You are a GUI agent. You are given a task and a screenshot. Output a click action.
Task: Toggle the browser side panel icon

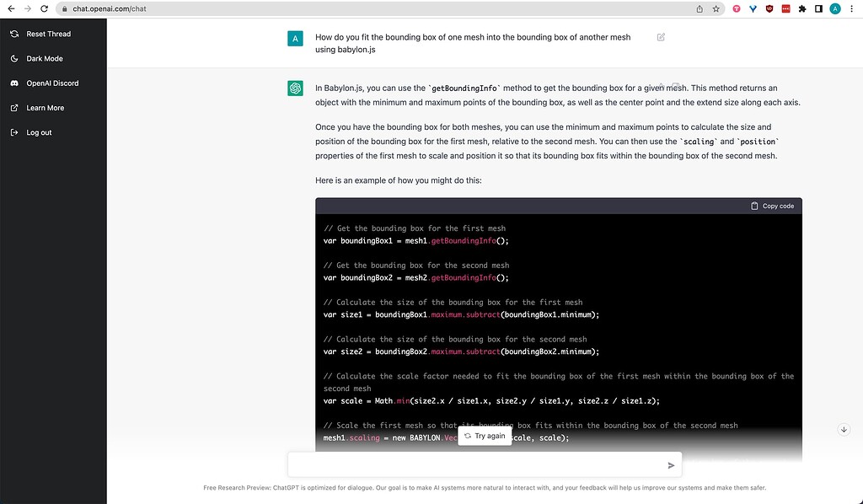[818, 8]
